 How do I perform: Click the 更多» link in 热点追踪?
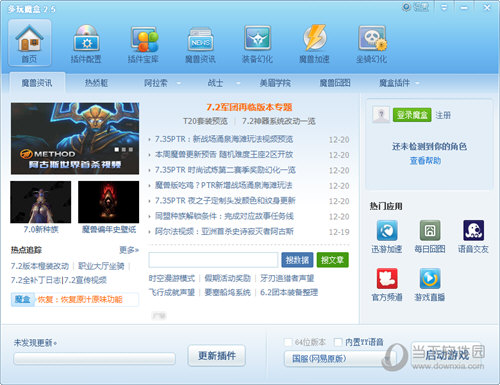click(x=129, y=250)
